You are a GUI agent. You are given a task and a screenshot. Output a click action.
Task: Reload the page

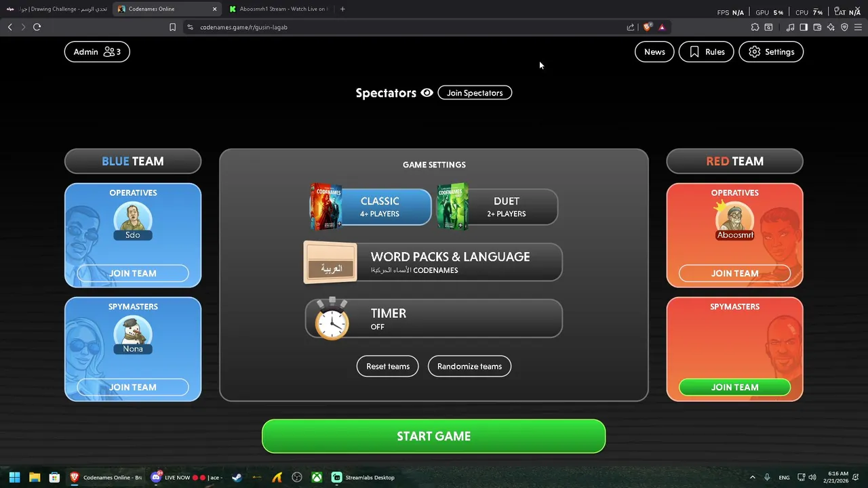(x=37, y=27)
